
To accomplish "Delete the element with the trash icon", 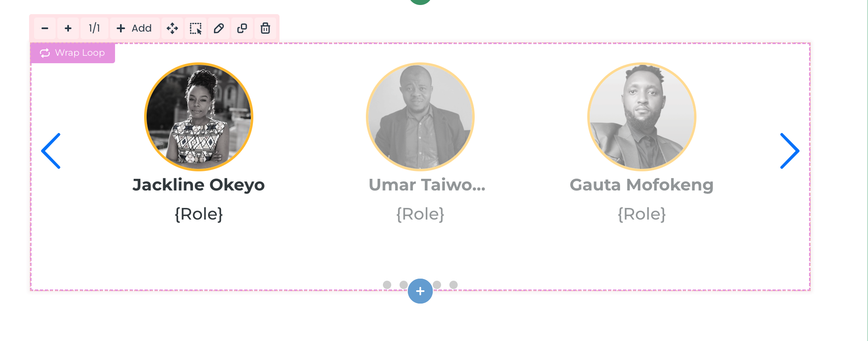I will click(x=265, y=28).
